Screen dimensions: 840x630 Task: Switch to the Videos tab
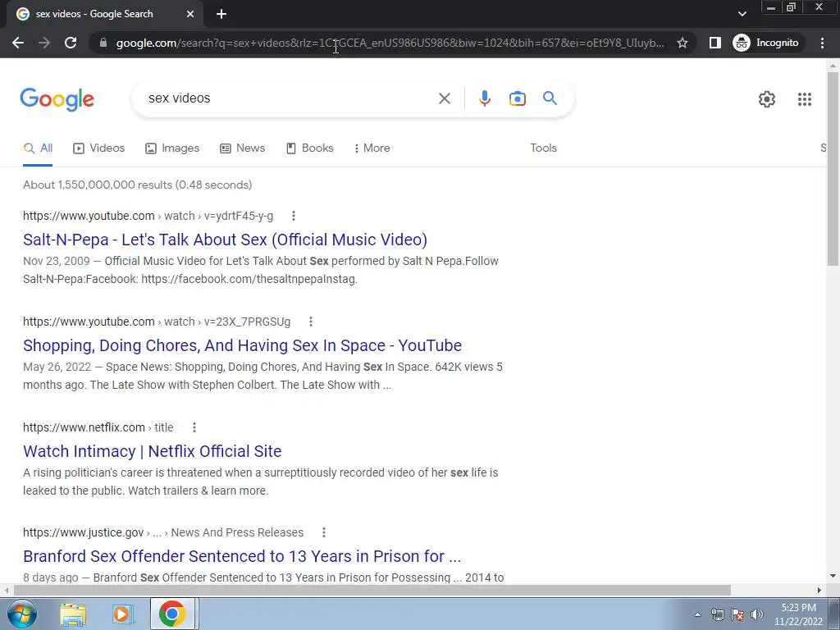[x=99, y=148]
